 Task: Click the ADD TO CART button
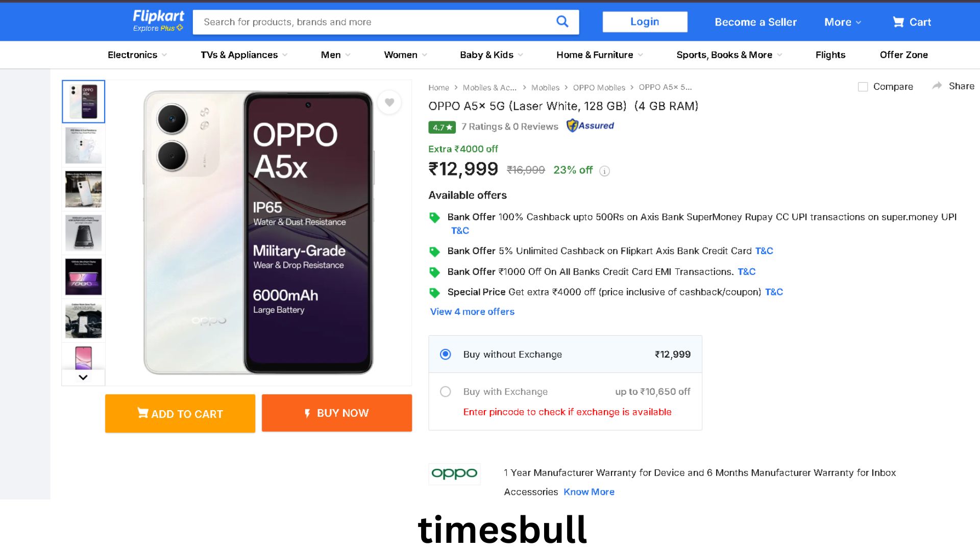(x=180, y=413)
